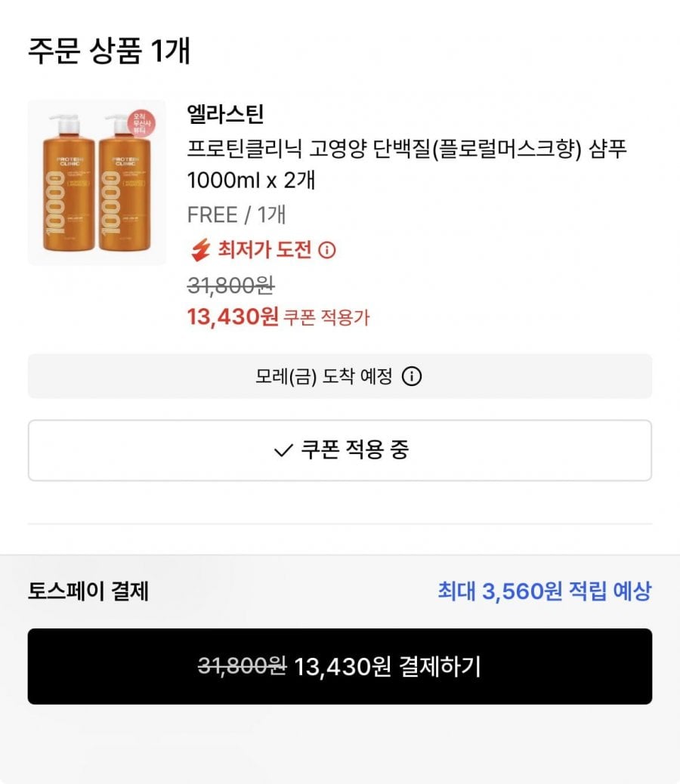Toggle the 쿠폰 적용 중 coupon button
Screen dimensions: 680x784
coord(340,450)
